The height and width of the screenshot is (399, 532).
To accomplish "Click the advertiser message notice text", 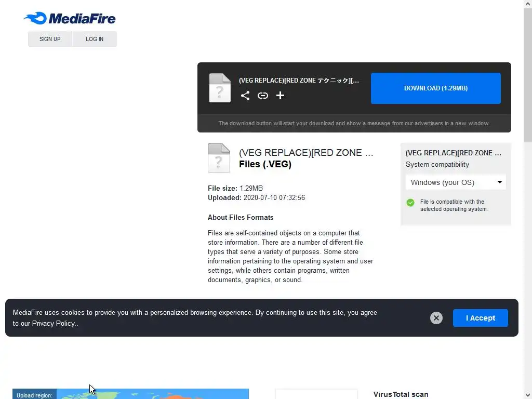I will pyautogui.click(x=354, y=124).
